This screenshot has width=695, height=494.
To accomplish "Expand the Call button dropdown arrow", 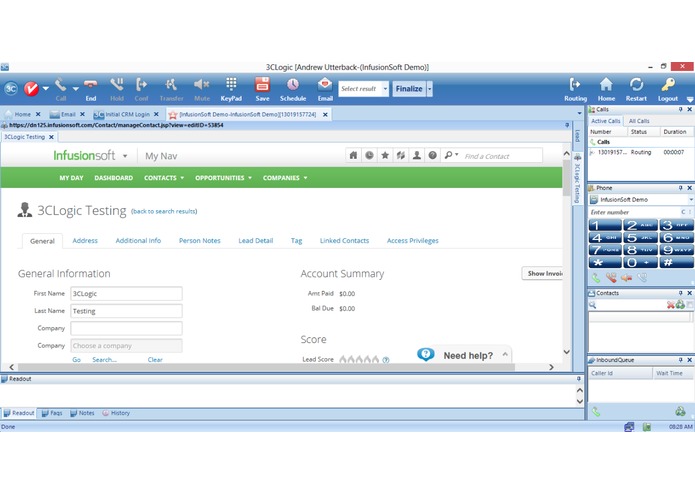I will point(76,89).
